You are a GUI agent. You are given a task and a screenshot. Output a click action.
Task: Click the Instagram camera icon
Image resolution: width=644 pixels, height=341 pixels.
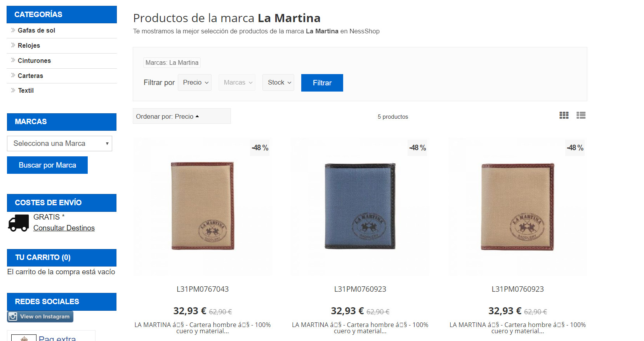tap(12, 316)
